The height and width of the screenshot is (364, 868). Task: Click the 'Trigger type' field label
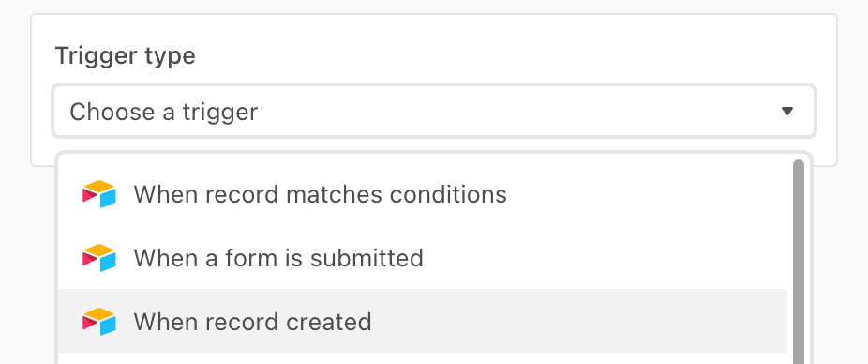point(125,56)
